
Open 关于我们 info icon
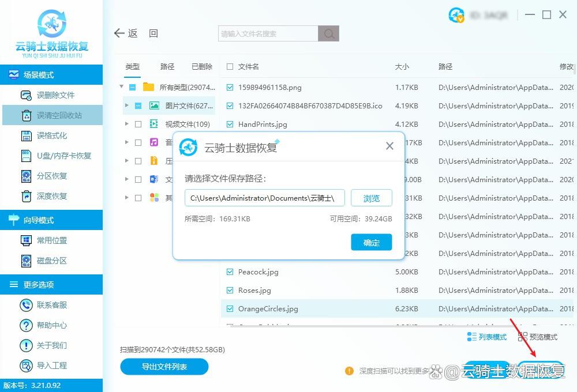26,345
